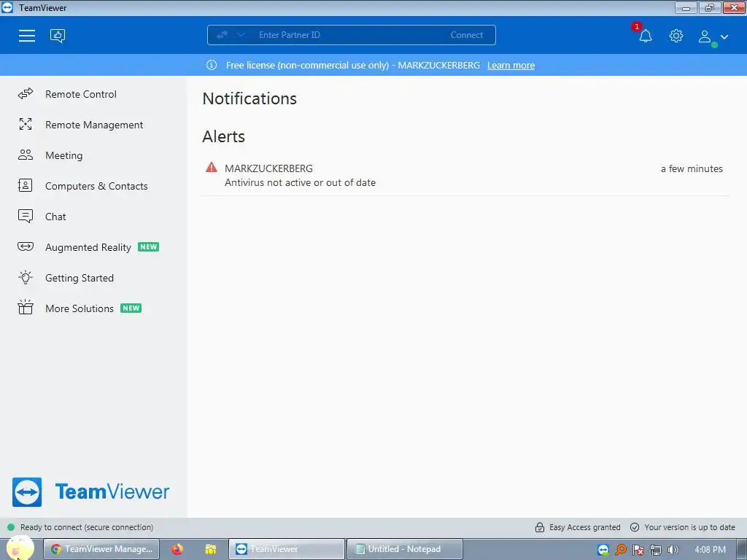Image resolution: width=747 pixels, height=560 pixels.
Task: Click 'Ready to connect (secure connection)' status
Action: click(x=87, y=527)
